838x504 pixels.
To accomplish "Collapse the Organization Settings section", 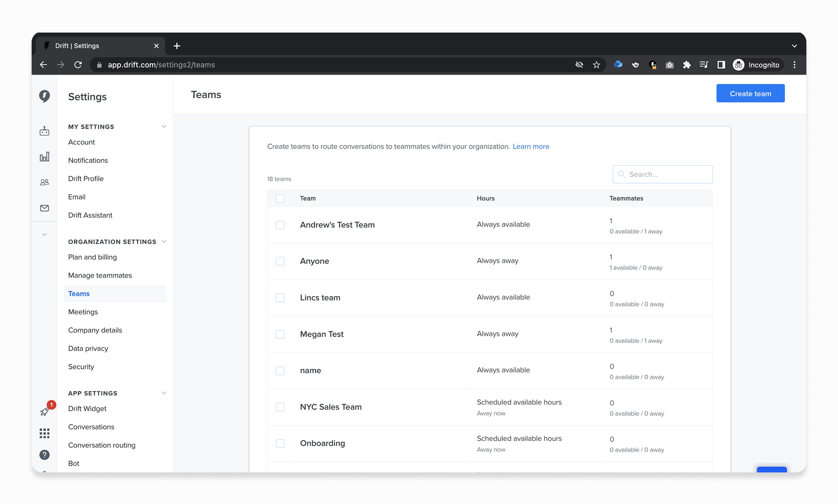I will coord(163,241).
